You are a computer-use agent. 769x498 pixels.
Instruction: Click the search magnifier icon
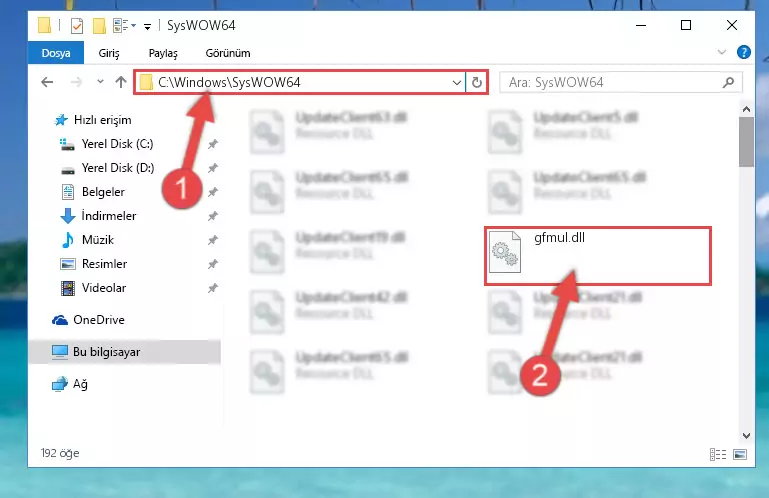tap(729, 82)
